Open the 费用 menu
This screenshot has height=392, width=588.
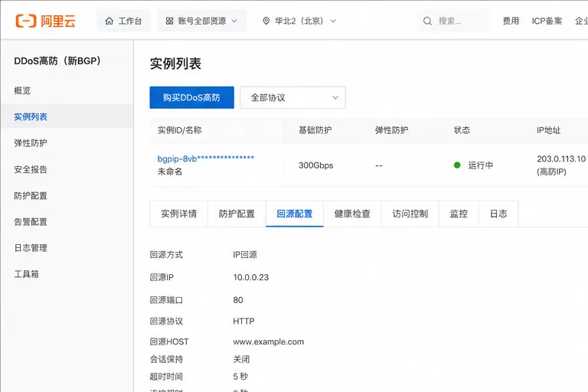point(511,21)
